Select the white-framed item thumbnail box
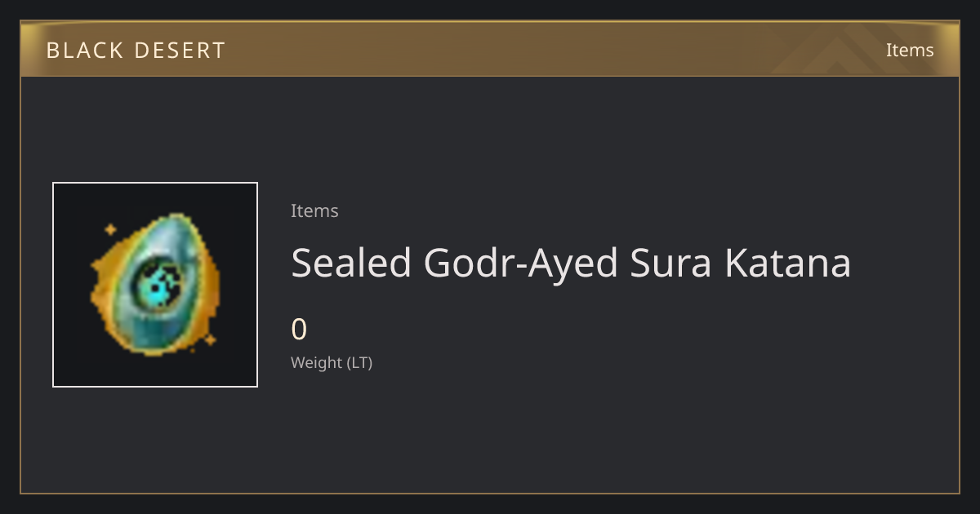 coord(155,285)
